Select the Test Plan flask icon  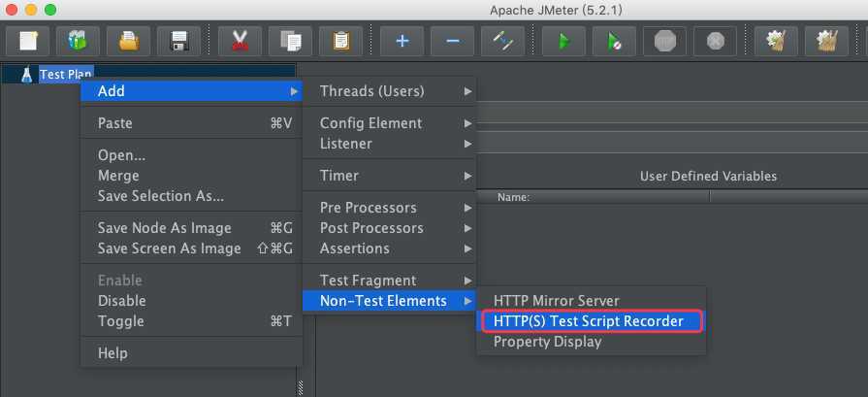coord(26,74)
